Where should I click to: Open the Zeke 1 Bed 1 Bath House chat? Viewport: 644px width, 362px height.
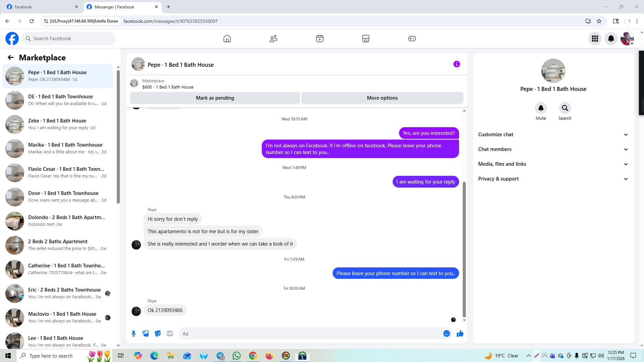coord(58,124)
